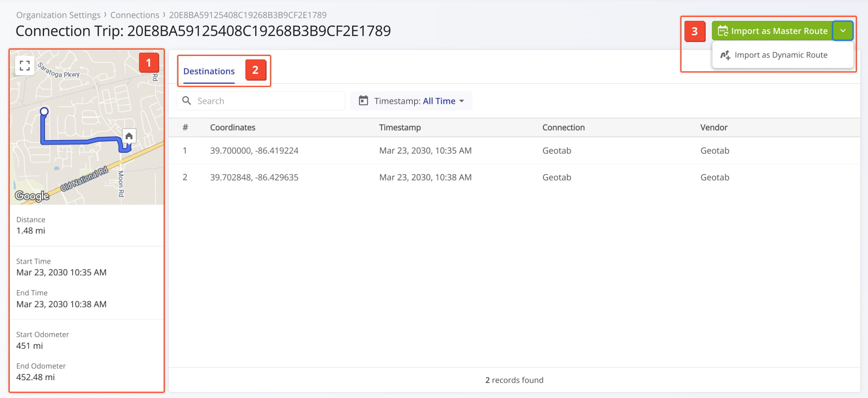Click the calendar icon beside Timestamp
The height and width of the screenshot is (398, 868).
(x=363, y=101)
